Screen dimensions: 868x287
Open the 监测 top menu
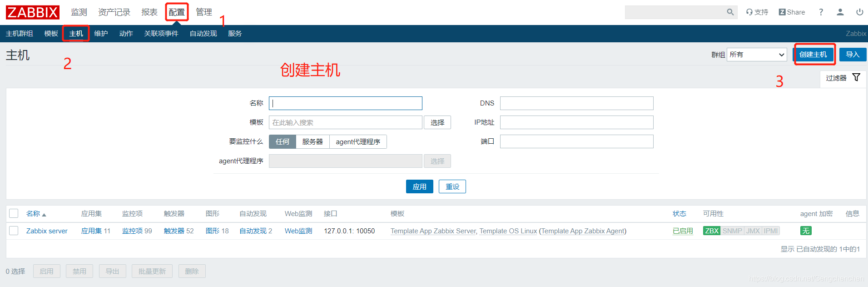point(79,12)
